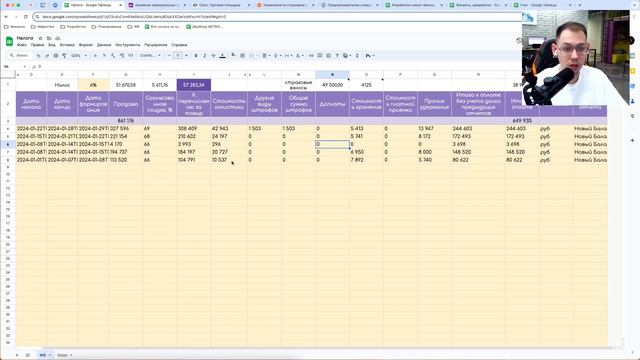
Task: Open the Расширения menu
Action: coord(156,45)
